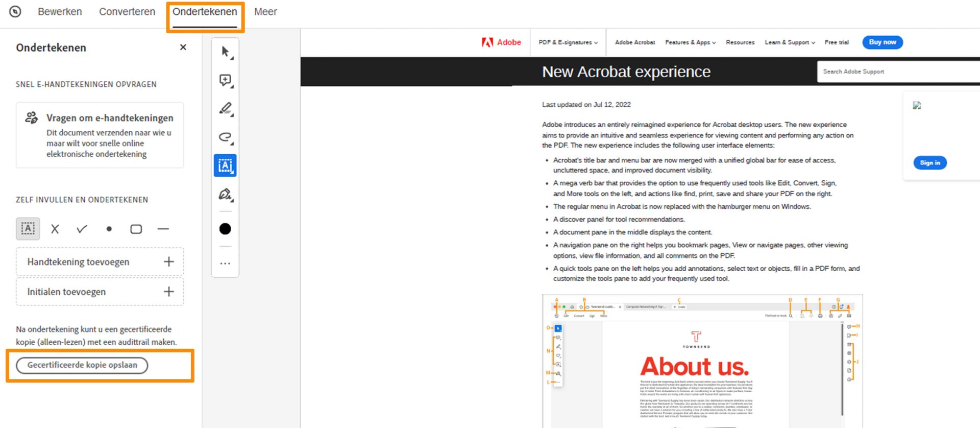Choose the signature pen tool
This screenshot has height=428, width=980.
pos(225,194)
